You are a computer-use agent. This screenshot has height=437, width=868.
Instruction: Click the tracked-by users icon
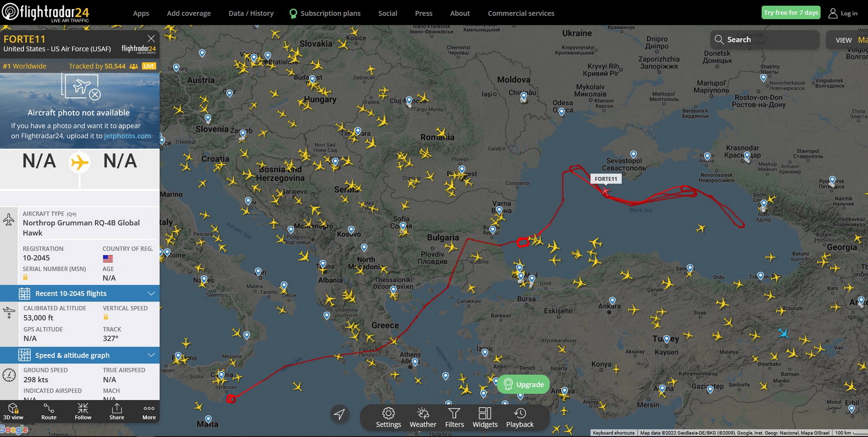click(133, 66)
